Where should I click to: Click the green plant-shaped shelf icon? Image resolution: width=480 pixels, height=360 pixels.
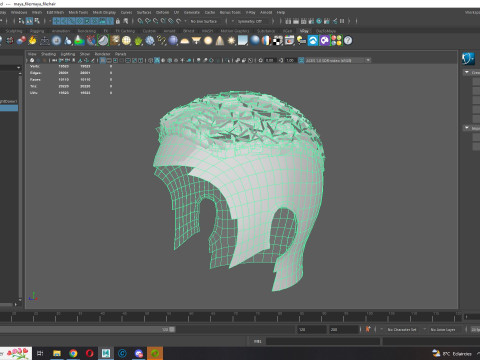[x=138, y=41]
